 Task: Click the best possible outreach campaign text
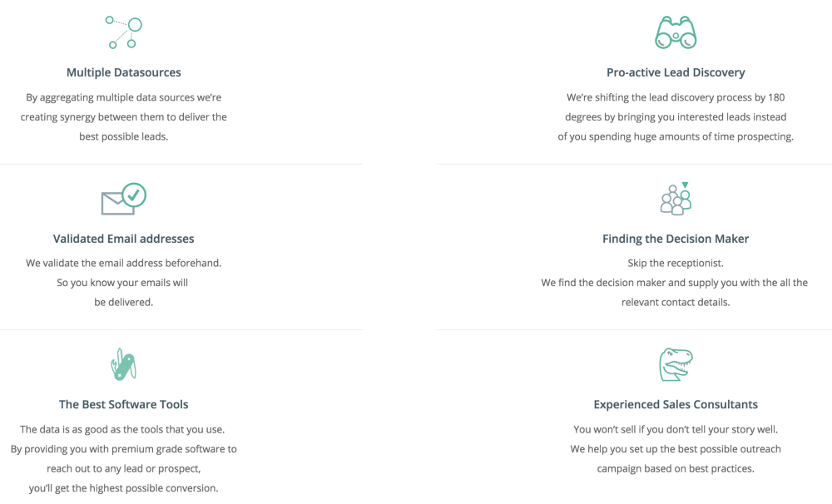pos(676,458)
